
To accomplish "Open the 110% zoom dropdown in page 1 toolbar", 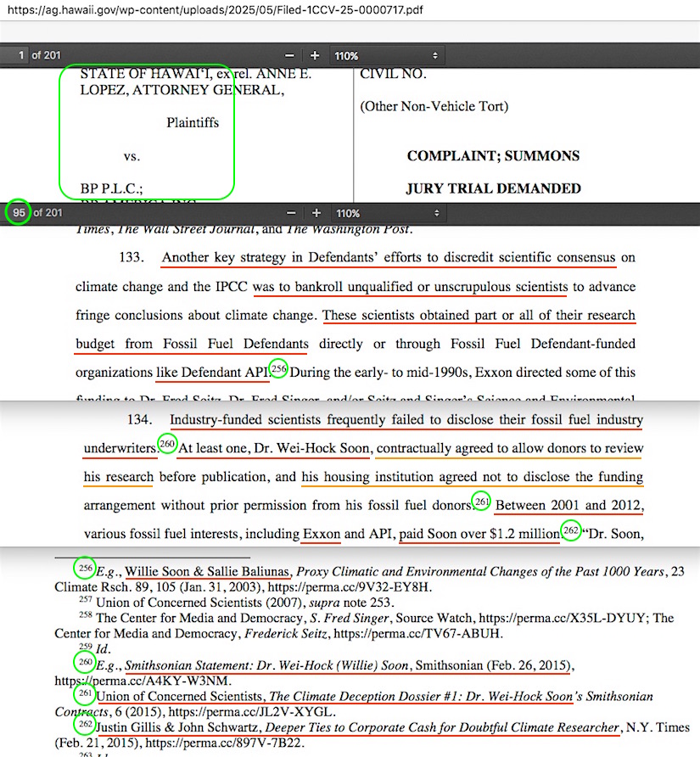I will (x=387, y=55).
